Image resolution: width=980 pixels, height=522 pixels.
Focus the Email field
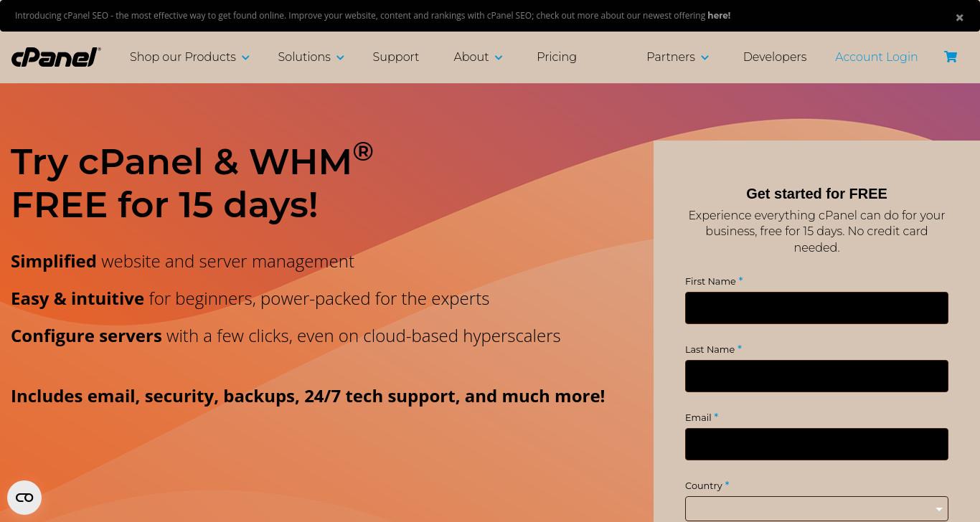tap(816, 444)
